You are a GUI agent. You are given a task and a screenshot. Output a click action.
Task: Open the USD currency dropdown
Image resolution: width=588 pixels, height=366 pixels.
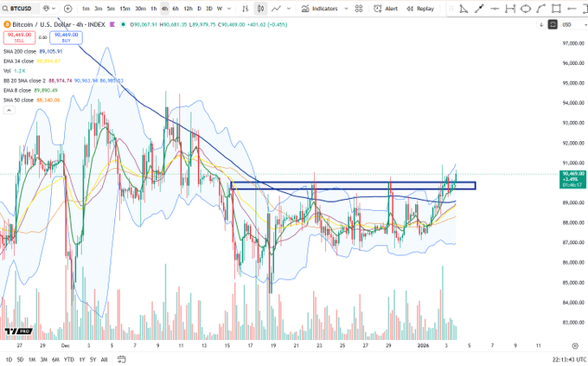pos(573,25)
